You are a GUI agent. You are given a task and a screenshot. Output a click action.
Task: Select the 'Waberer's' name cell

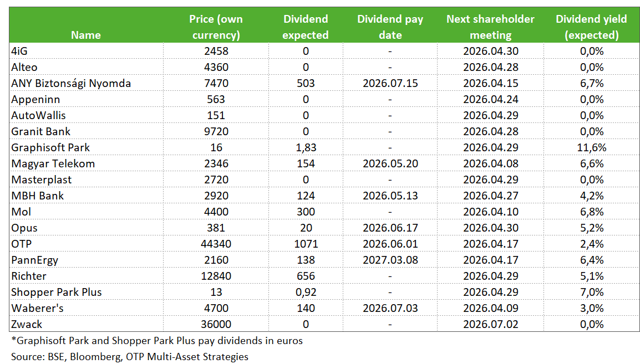[x=86, y=307]
